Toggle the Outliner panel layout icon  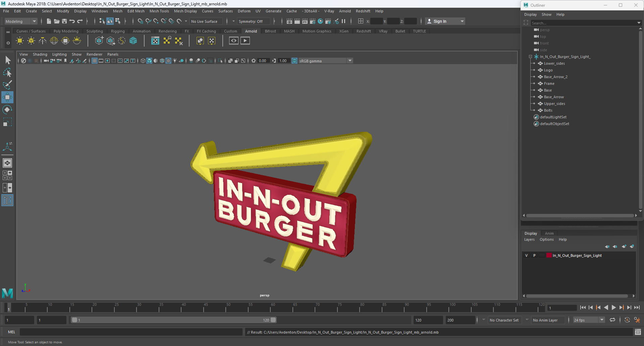tap(7, 200)
